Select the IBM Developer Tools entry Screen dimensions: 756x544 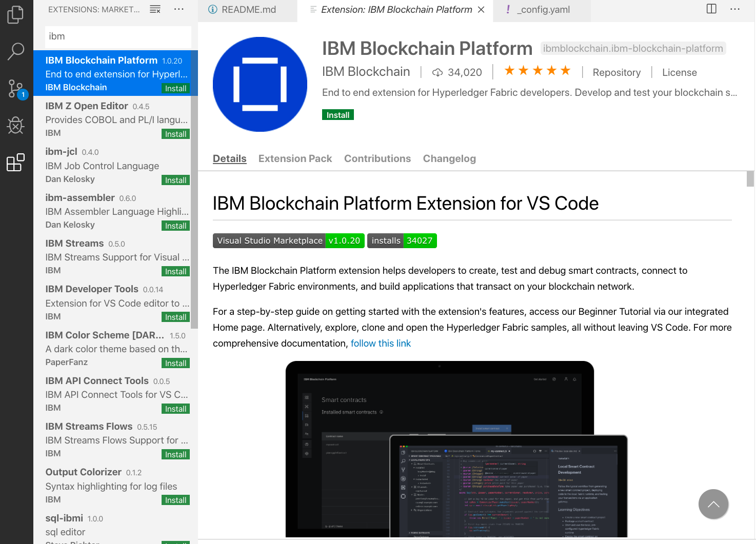tap(112, 303)
